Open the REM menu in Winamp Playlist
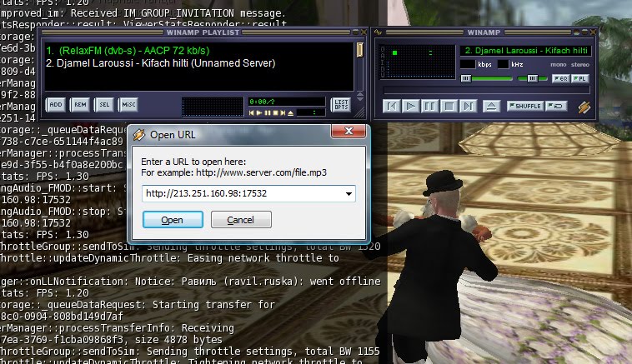This screenshot has width=632, height=364. [x=80, y=105]
